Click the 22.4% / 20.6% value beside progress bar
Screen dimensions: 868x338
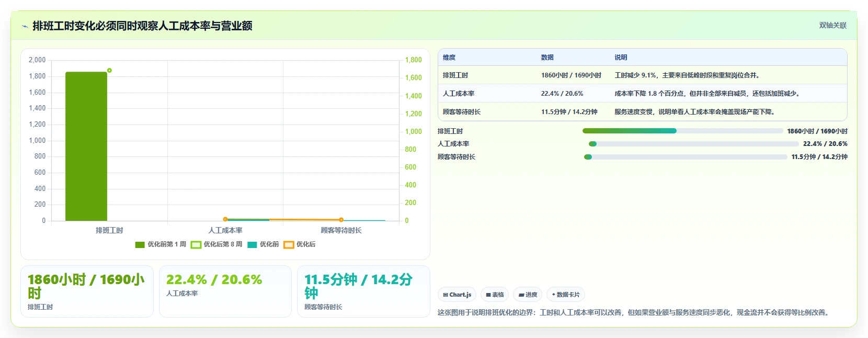click(x=825, y=144)
